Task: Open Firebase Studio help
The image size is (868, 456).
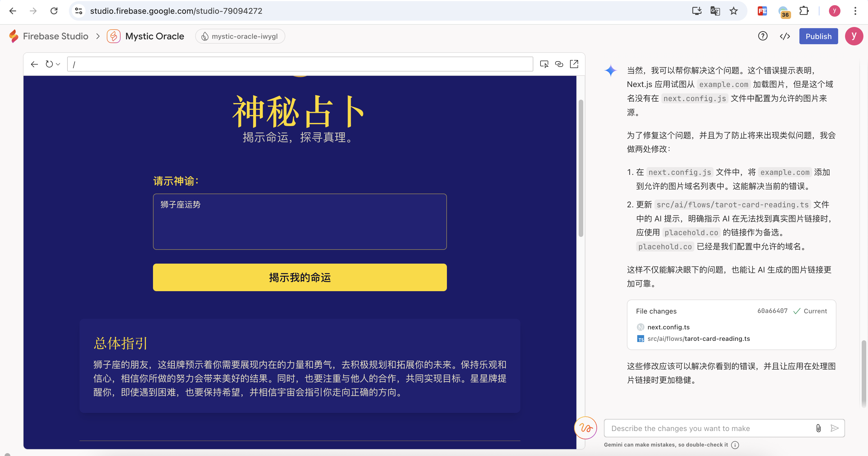Action: 763,36
